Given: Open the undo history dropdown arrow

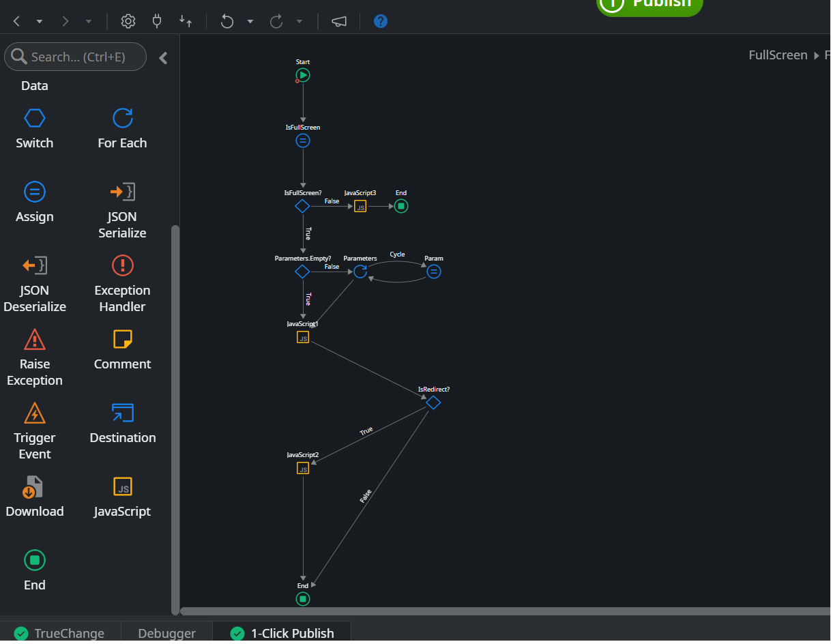Looking at the screenshot, I should click(250, 21).
